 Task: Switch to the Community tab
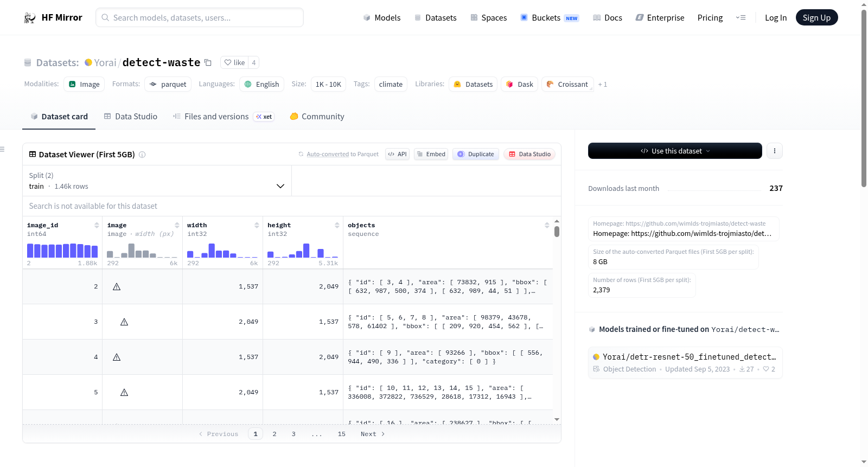click(317, 117)
